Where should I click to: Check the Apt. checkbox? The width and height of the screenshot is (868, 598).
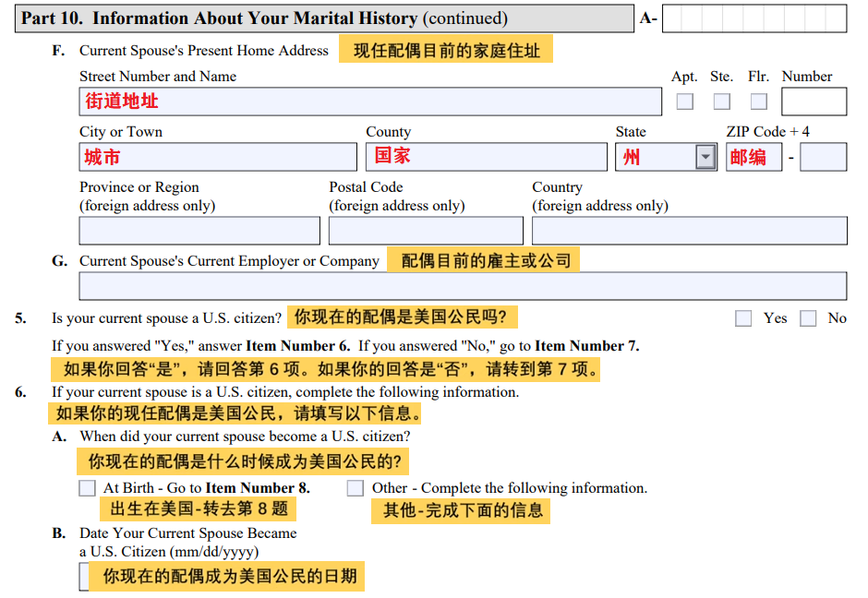coord(684,102)
